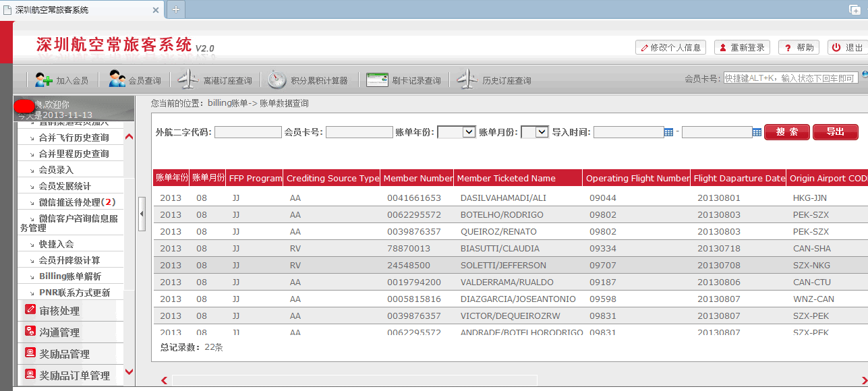The image size is (868, 391).
Task: Click the red 搜索 button
Action: (787, 131)
